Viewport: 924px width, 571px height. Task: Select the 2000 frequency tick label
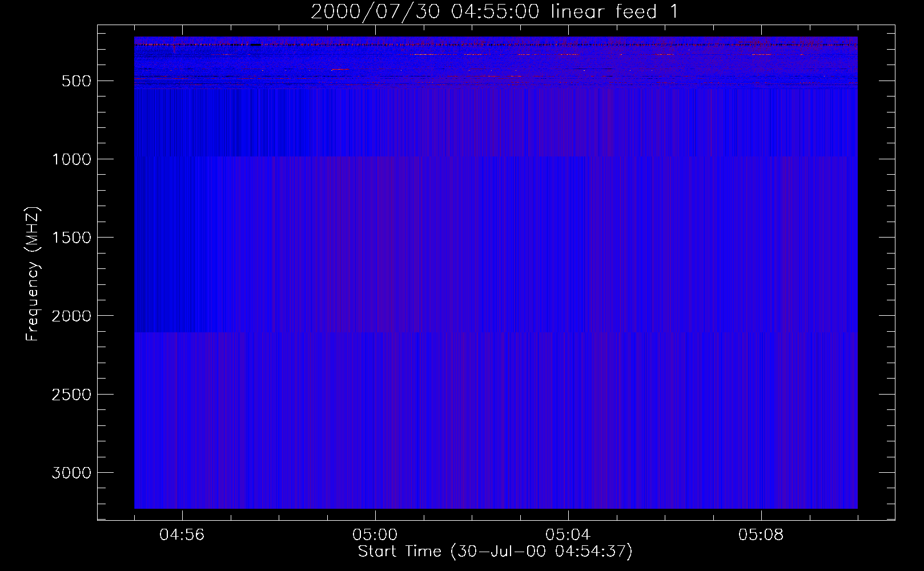[71, 316]
